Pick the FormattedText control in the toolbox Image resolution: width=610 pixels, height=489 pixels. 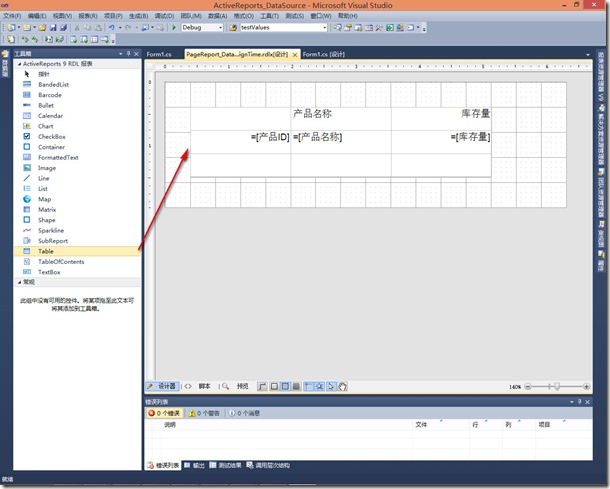tap(77, 158)
